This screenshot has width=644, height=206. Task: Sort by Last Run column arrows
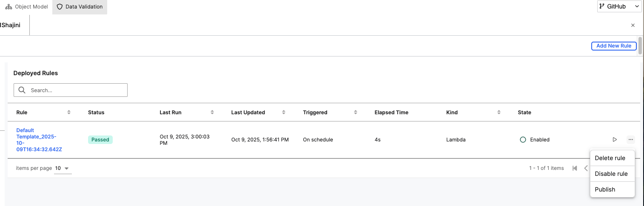[212, 113]
